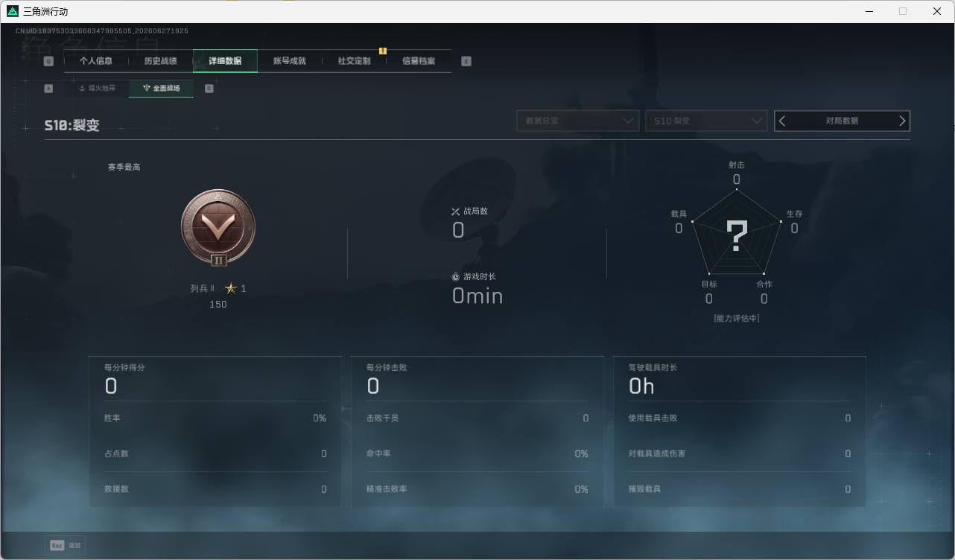
Task: Click the CN UID text at top
Action: pyautogui.click(x=101, y=31)
